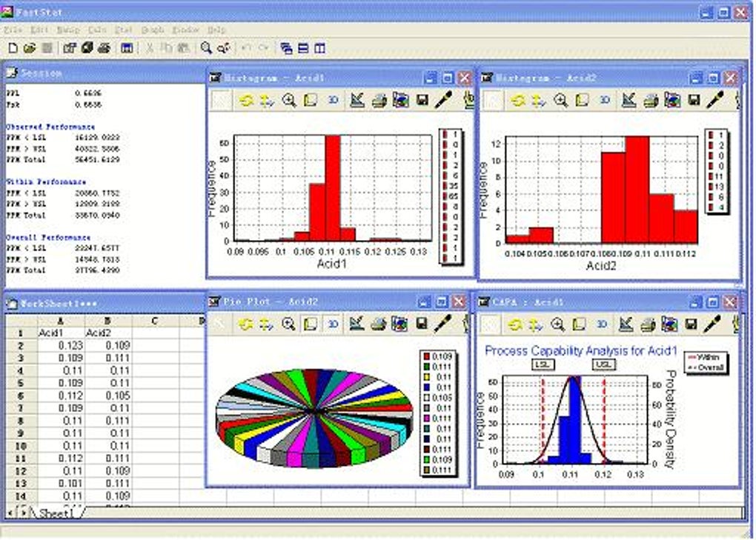Click white swatch for 0.105 in pie legend
The height and width of the screenshot is (540, 756).
(x=427, y=398)
